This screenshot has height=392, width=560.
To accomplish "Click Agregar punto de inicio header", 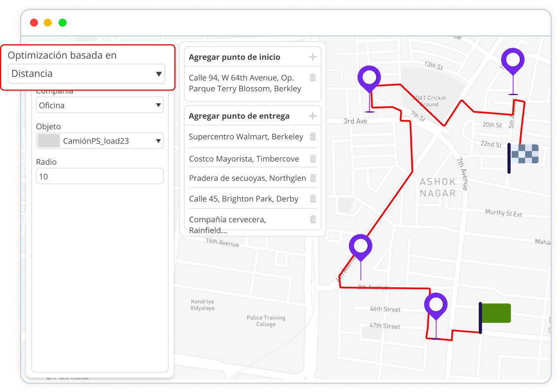I will [x=234, y=57].
